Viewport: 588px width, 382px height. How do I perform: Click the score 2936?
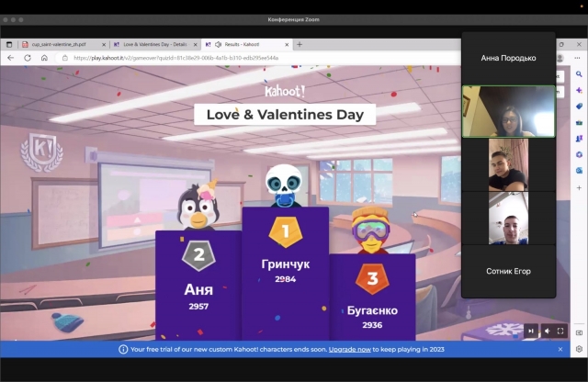point(372,325)
